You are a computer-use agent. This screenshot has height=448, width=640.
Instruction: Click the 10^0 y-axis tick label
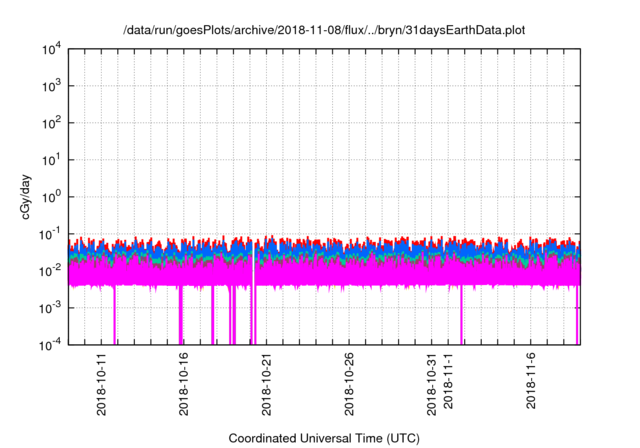point(52,197)
